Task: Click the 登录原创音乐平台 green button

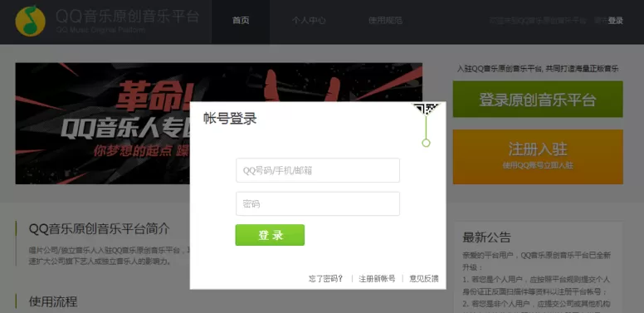Action: (x=538, y=100)
